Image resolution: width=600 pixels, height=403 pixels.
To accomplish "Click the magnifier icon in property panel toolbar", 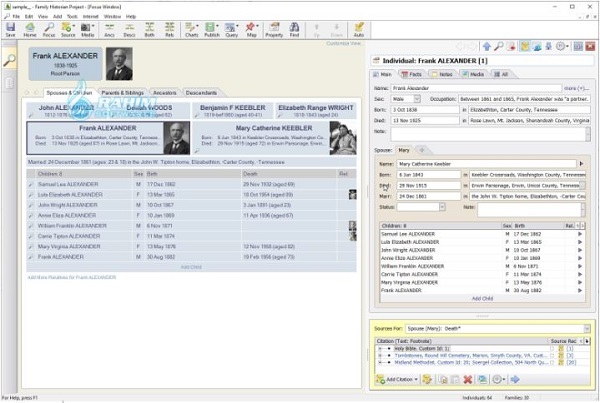I will click(498, 47).
